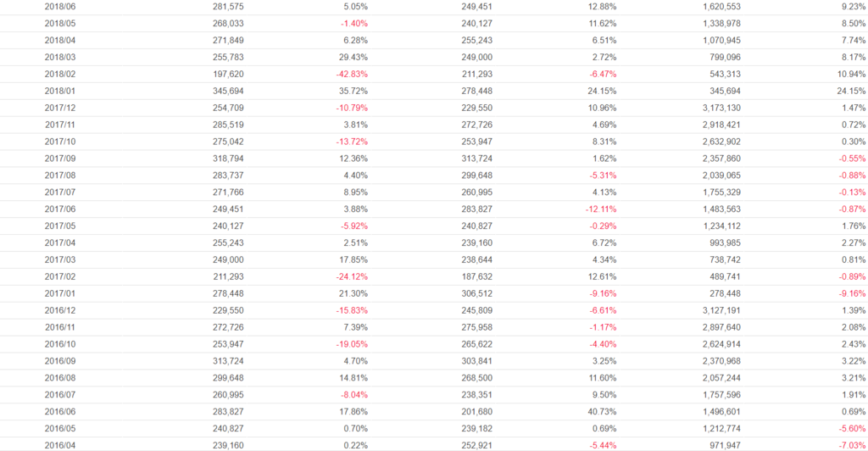This screenshot has width=868, height=451.
Task: Select the 40.73% value in 2016/06 row
Action: pos(603,412)
